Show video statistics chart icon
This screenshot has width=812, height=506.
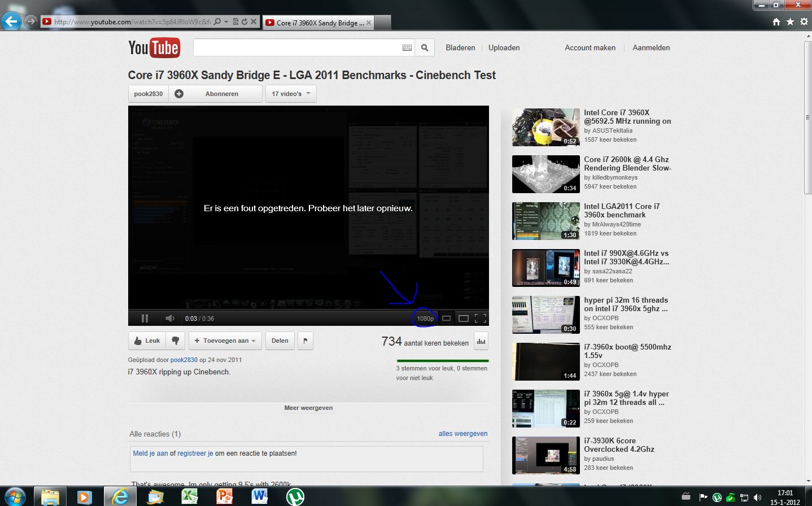(481, 341)
